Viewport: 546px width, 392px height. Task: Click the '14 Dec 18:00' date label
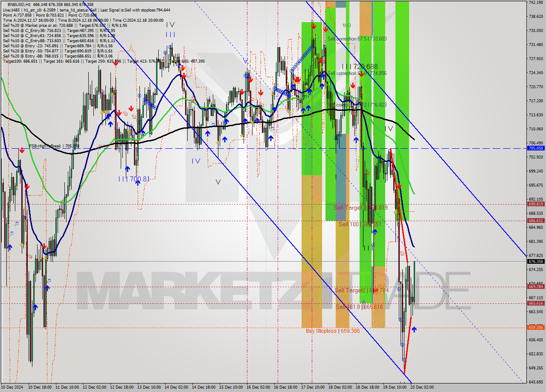click(x=204, y=387)
